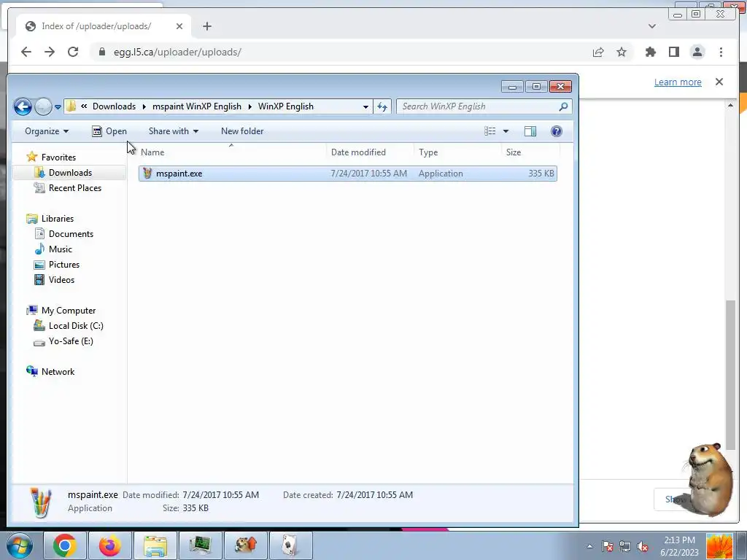Select My Computer in the navigation pane
Viewport: 747px width, 560px height.
point(61,310)
